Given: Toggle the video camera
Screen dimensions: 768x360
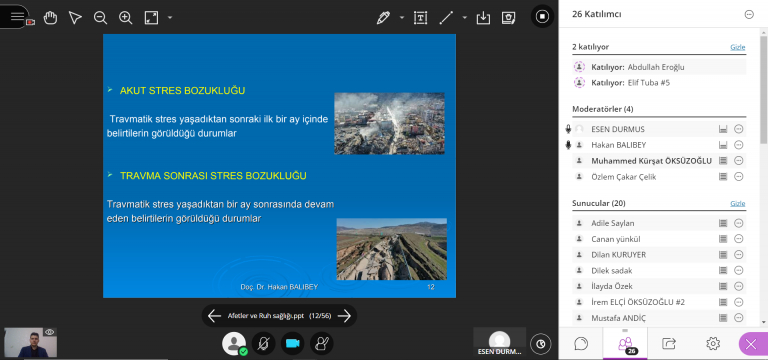Looking at the screenshot, I should [x=292, y=343].
